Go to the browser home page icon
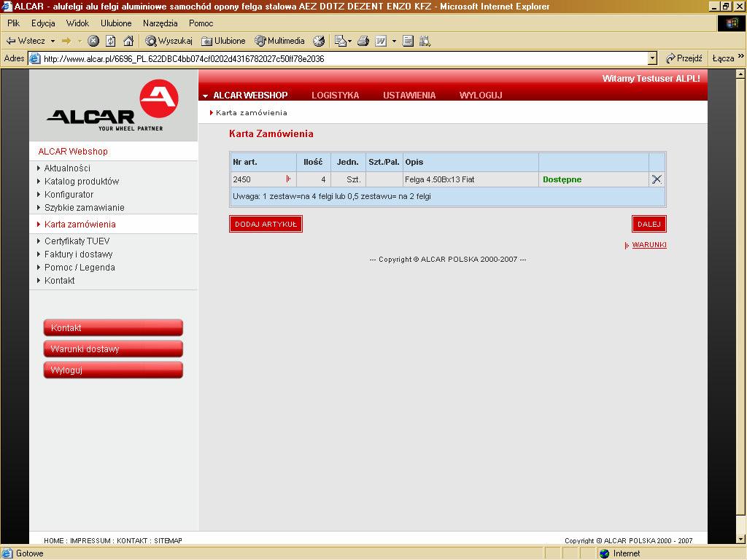The width and height of the screenshot is (747, 560). (128, 41)
